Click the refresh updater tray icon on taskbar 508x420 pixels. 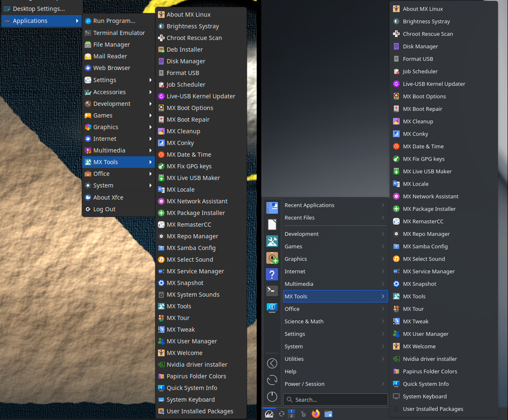coord(282,414)
